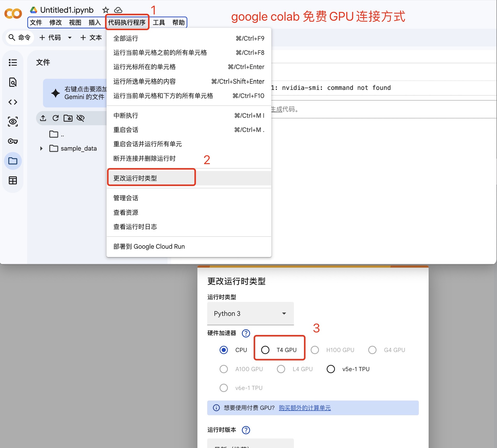497x448 pixels.
Task: Click the upload file icon in Files panel
Action: point(43,118)
